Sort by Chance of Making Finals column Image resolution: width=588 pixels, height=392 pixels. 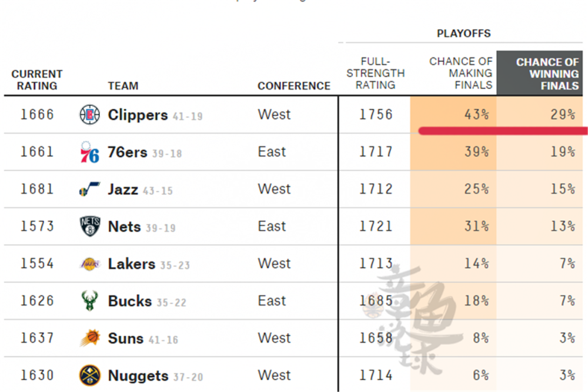[461, 73]
